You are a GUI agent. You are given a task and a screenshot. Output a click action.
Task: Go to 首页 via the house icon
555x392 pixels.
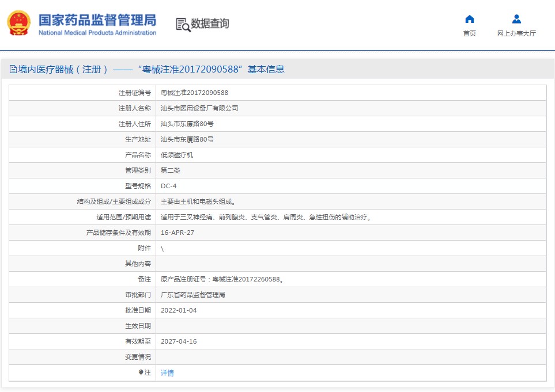tap(469, 19)
